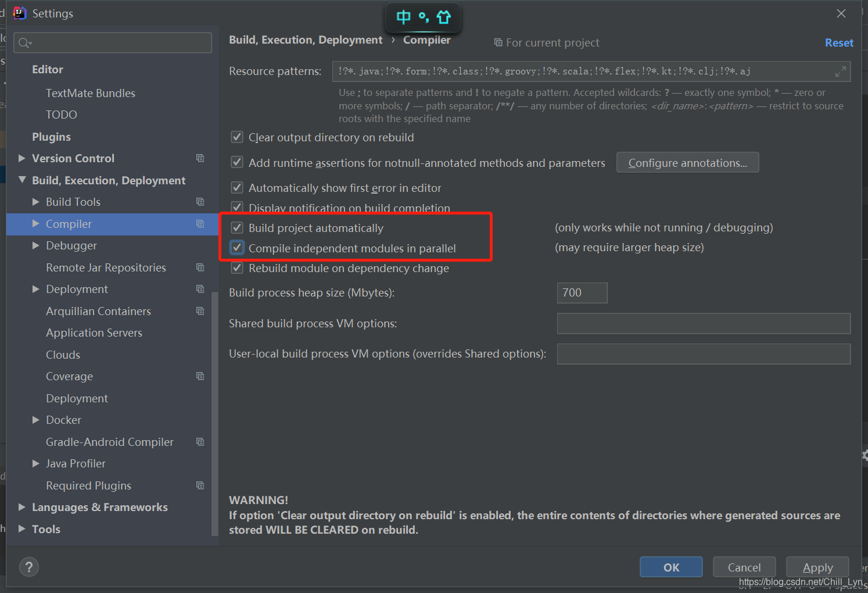Toggle Display notification on build completion
Screen dimensions: 868x593
coord(237,207)
